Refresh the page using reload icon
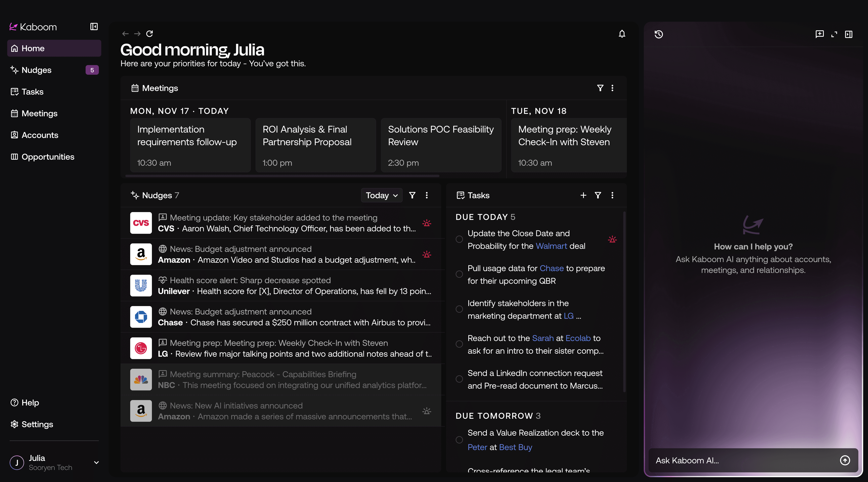 pyautogui.click(x=150, y=34)
